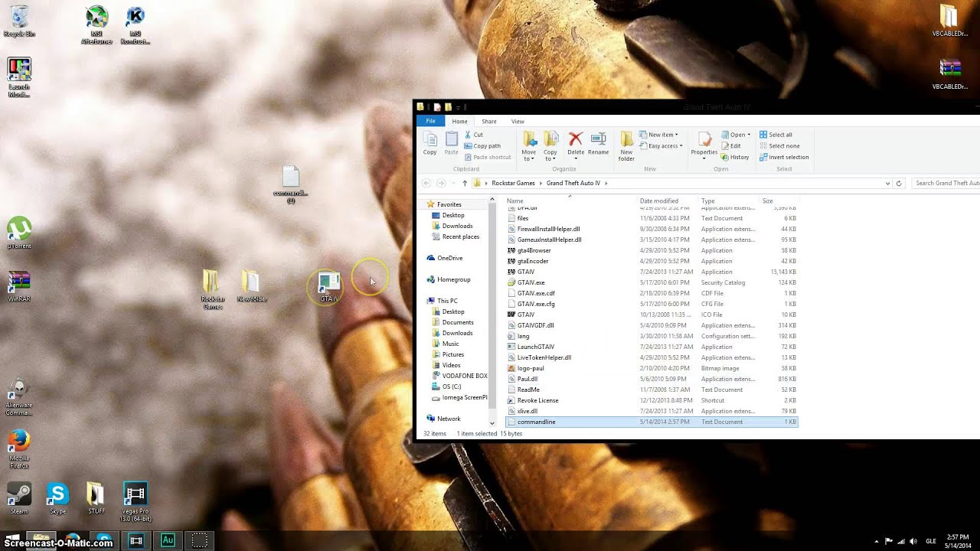Click Select all in the ribbon
The width and height of the screenshot is (980, 551).
click(776, 135)
